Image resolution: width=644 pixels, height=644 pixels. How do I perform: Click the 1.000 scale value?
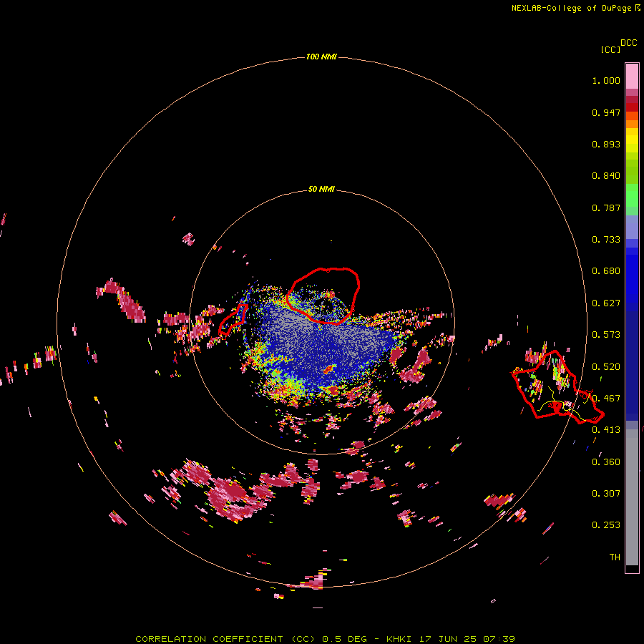(x=606, y=80)
